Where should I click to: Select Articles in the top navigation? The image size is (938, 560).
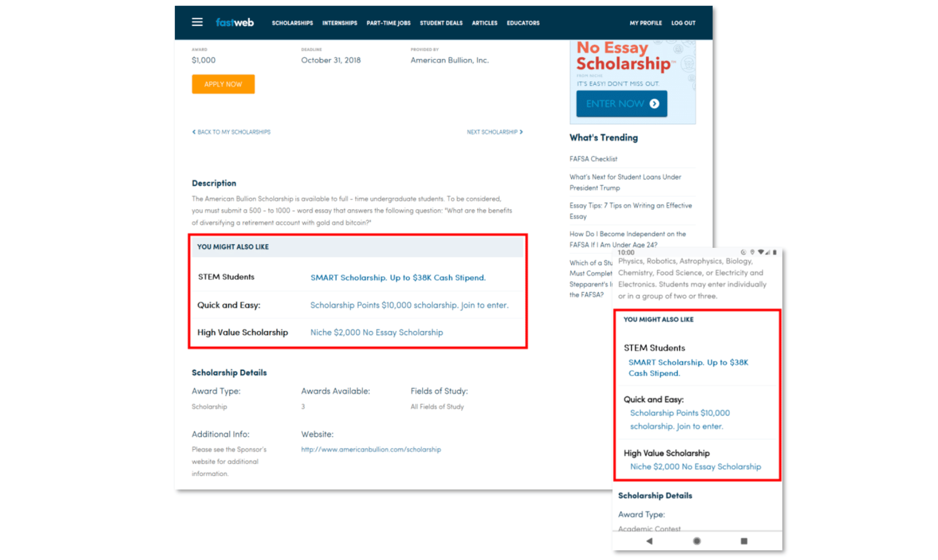pyautogui.click(x=484, y=23)
